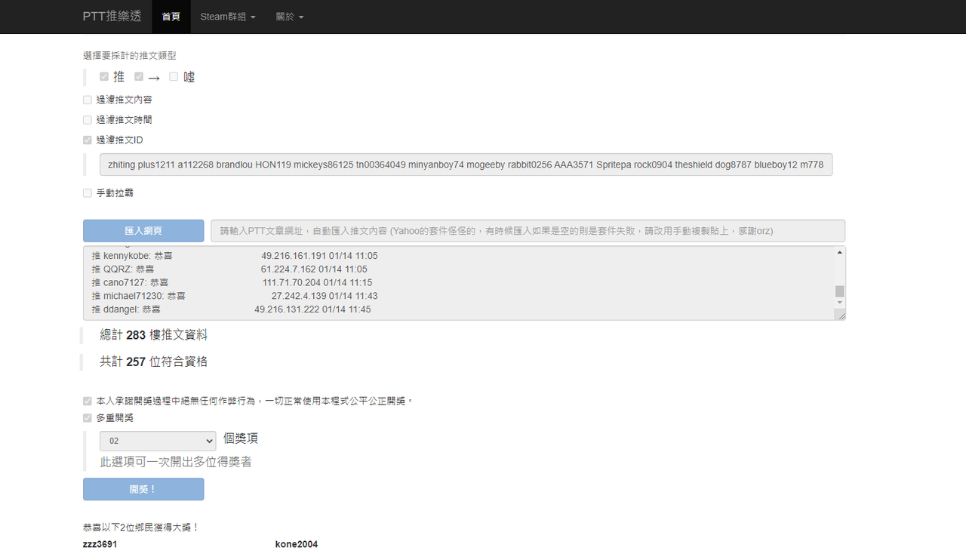This screenshot has height=560, width=966.
Task: Click the filtered ID list input field
Action: 466,165
